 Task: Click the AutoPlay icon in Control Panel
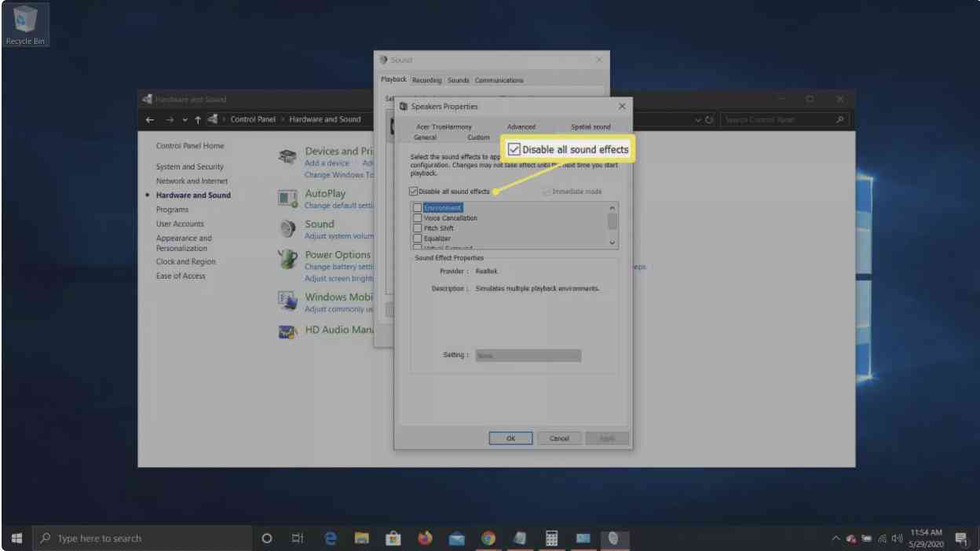tap(287, 199)
